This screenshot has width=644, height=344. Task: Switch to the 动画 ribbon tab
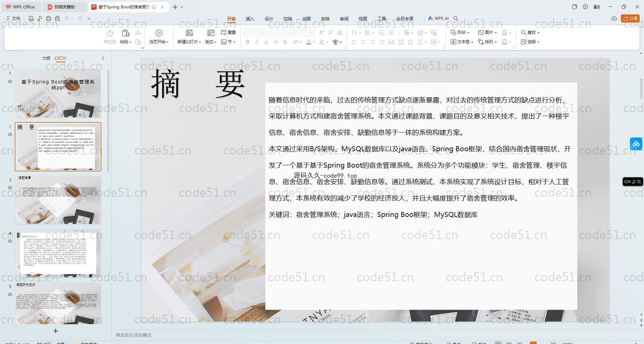307,19
